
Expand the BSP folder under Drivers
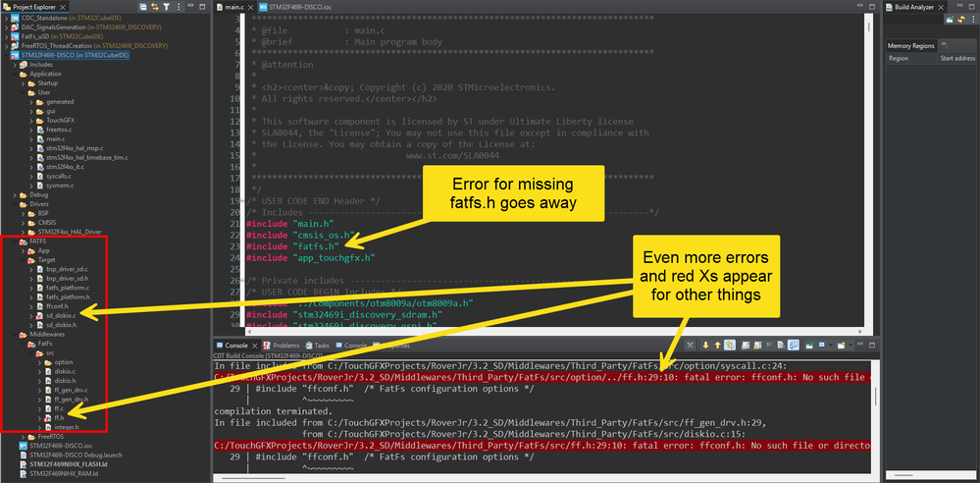pyautogui.click(x=24, y=213)
